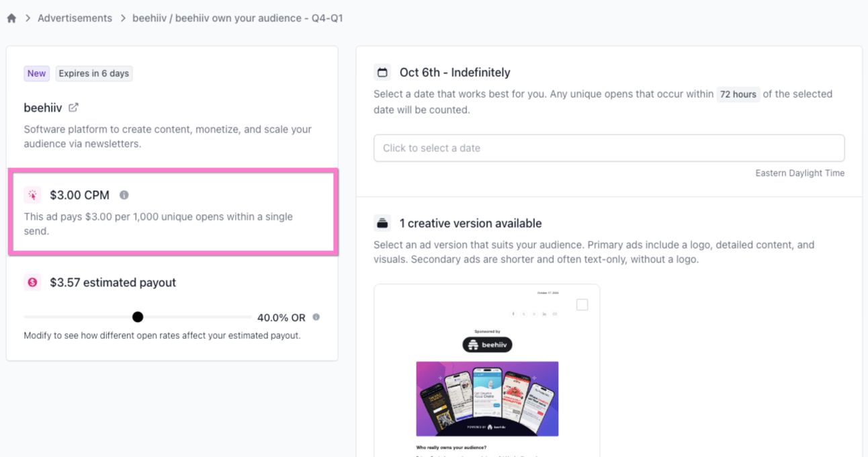Click the info icon next to $3.00 CPM
This screenshot has height=457, width=868.
coord(124,195)
